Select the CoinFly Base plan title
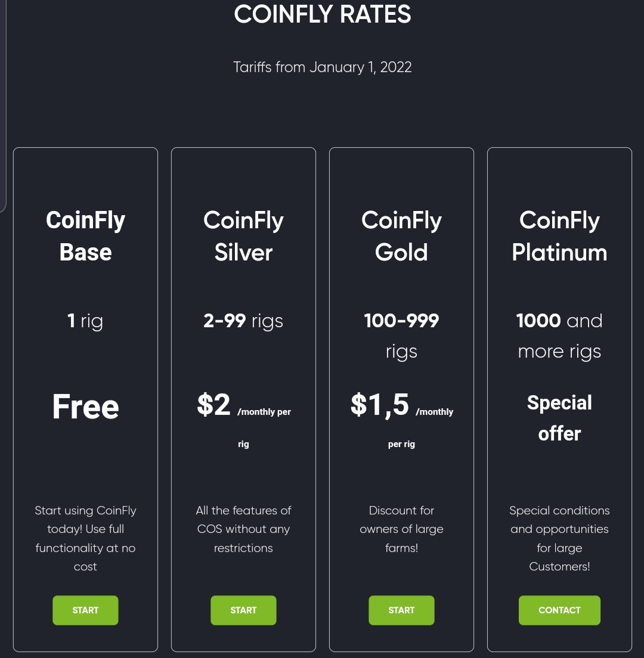The width and height of the screenshot is (644, 658). 86,236
